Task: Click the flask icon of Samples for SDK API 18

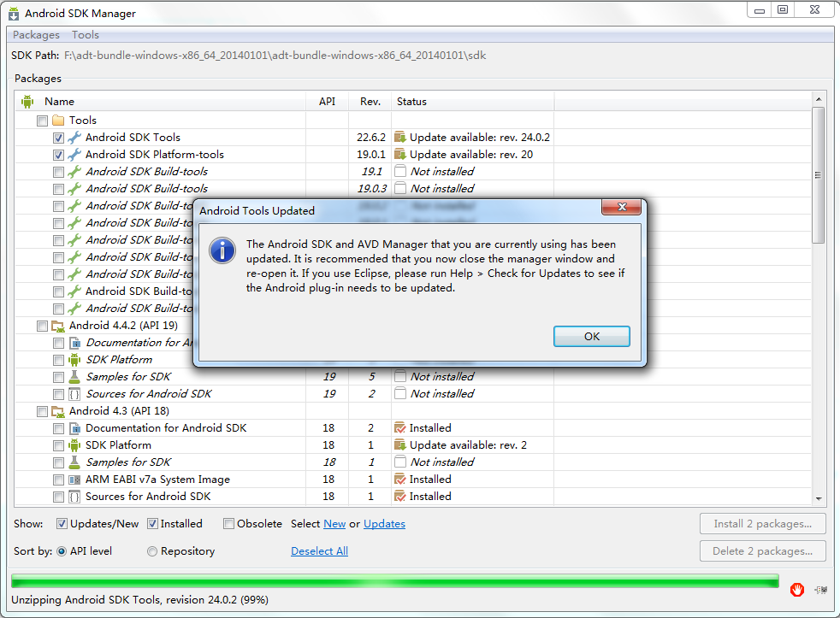Action: (x=74, y=462)
